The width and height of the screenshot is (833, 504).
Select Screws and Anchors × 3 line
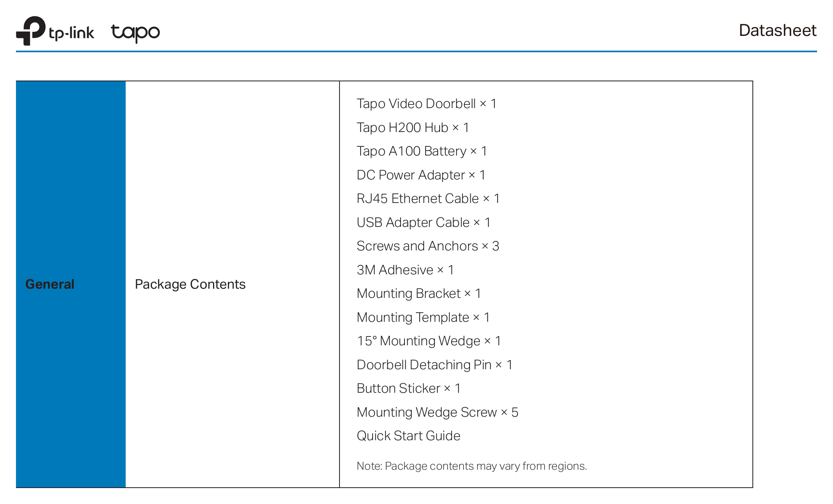[x=428, y=246]
